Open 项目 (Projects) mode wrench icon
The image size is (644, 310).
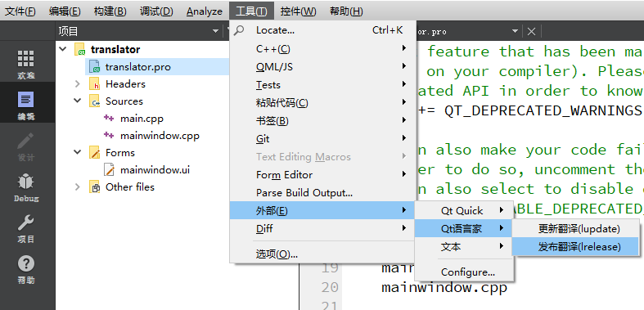[x=26, y=222]
